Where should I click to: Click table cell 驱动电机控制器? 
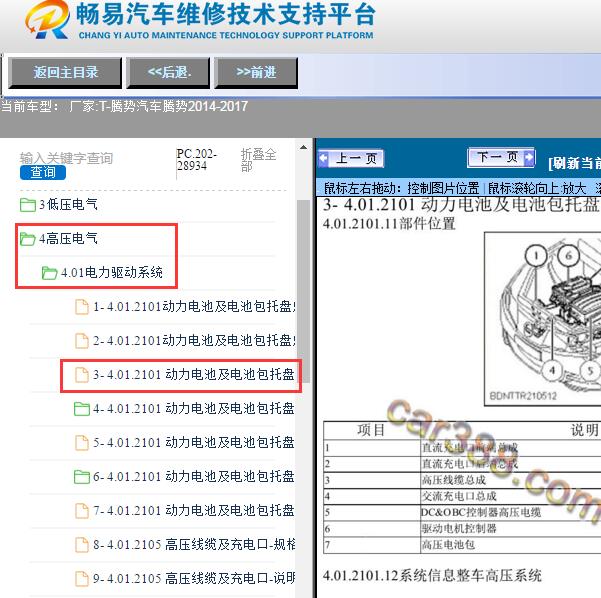click(x=459, y=529)
